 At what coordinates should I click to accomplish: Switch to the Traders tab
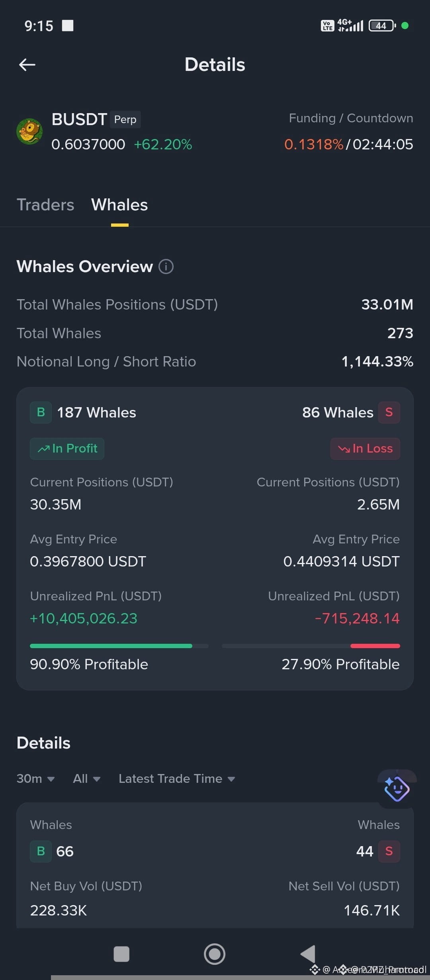pos(45,205)
